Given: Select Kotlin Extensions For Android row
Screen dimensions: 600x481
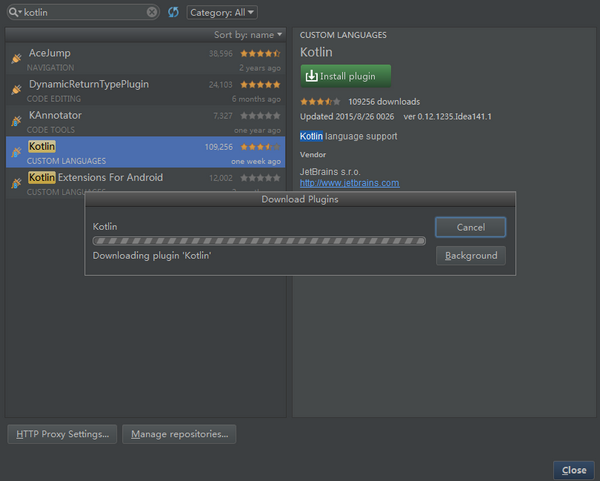Looking at the screenshot, I should click(x=145, y=183).
